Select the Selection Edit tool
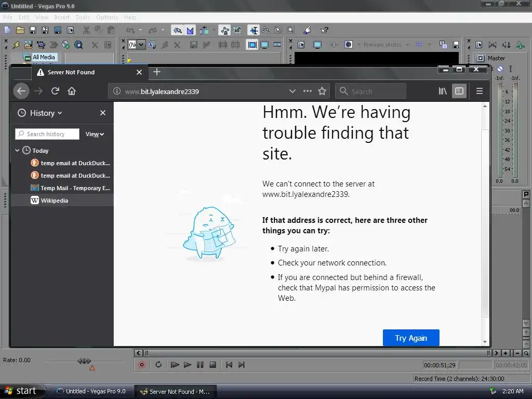Viewport: 532px width, 399px height. click(x=278, y=31)
